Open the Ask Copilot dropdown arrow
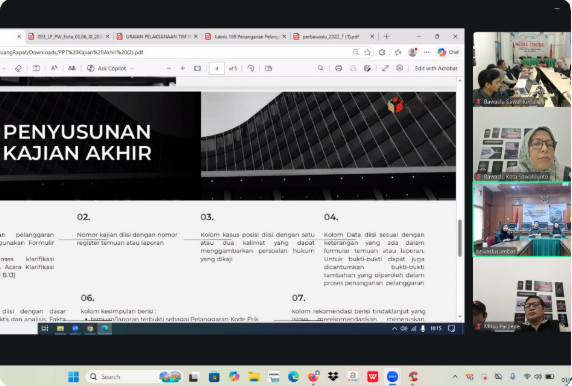572x386 pixels. (x=132, y=68)
